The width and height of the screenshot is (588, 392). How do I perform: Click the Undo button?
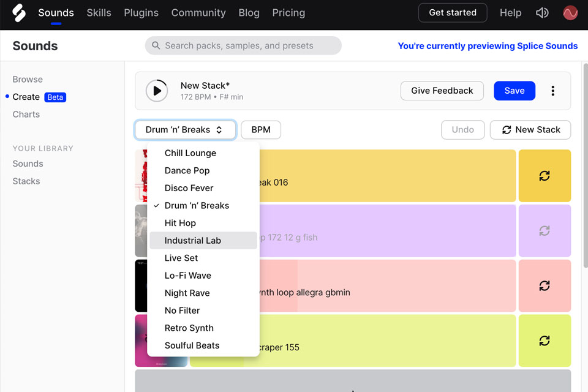click(x=463, y=130)
